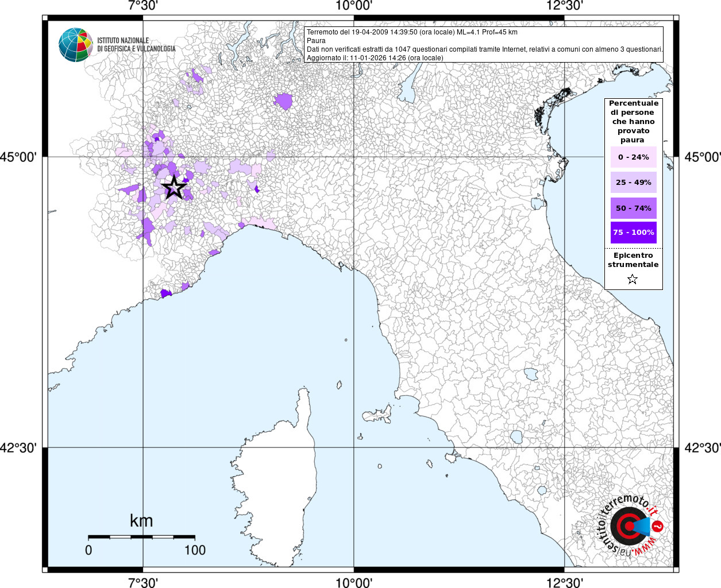Click the 'Epicentro strumentale' legend label
The height and width of the screenshot is (588, 721).
click(633, 260)
